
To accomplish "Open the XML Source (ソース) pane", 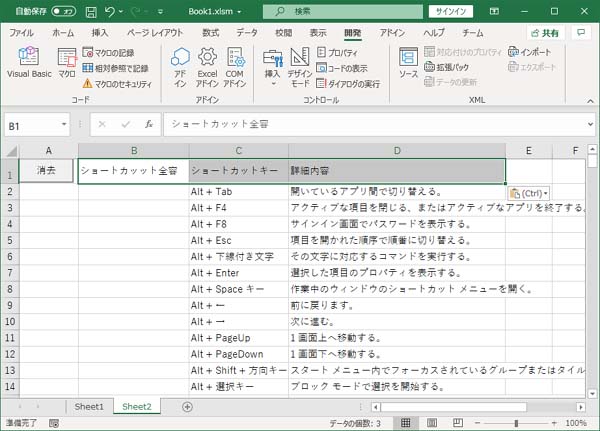I will point(408,62).
